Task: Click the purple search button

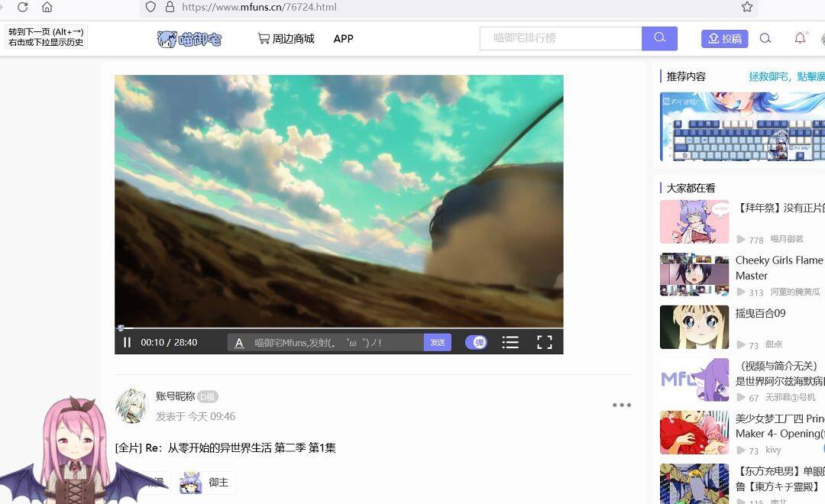Action: [x=660, y=38]
